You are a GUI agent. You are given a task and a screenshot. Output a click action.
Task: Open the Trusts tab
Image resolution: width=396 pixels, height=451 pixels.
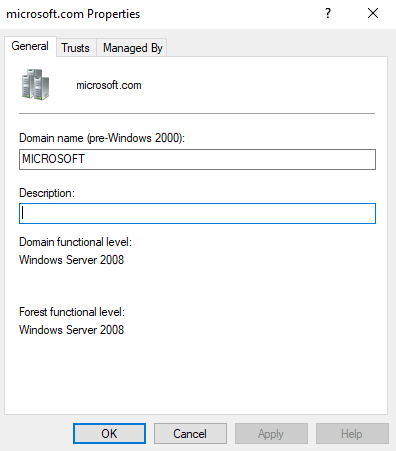tap(76, 48)
